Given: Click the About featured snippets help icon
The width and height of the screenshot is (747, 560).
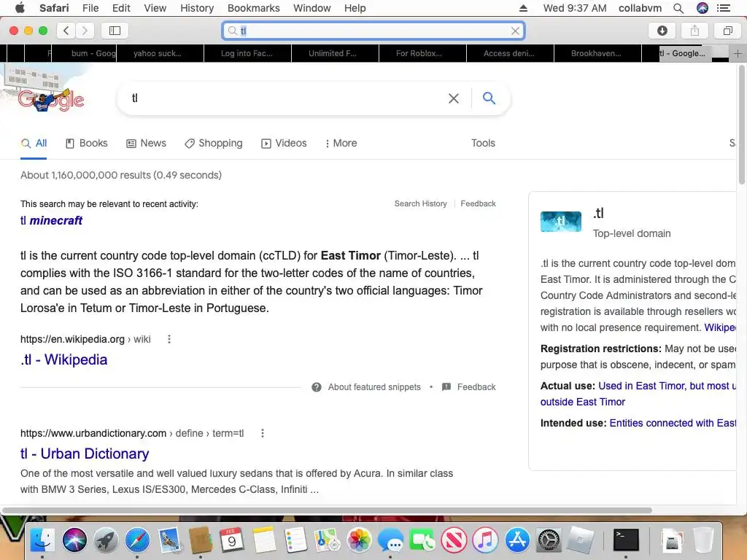Looking at the screenshot, I should [x=317, y=387].
